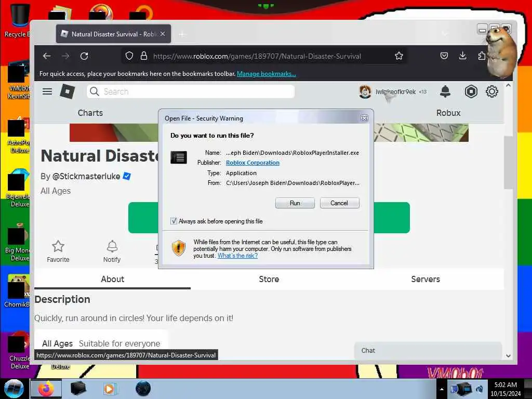Image resolution: width=532 pixels, height=399 pixels.
Task: Switch to the Servers tab
Action: coord(425,279)
